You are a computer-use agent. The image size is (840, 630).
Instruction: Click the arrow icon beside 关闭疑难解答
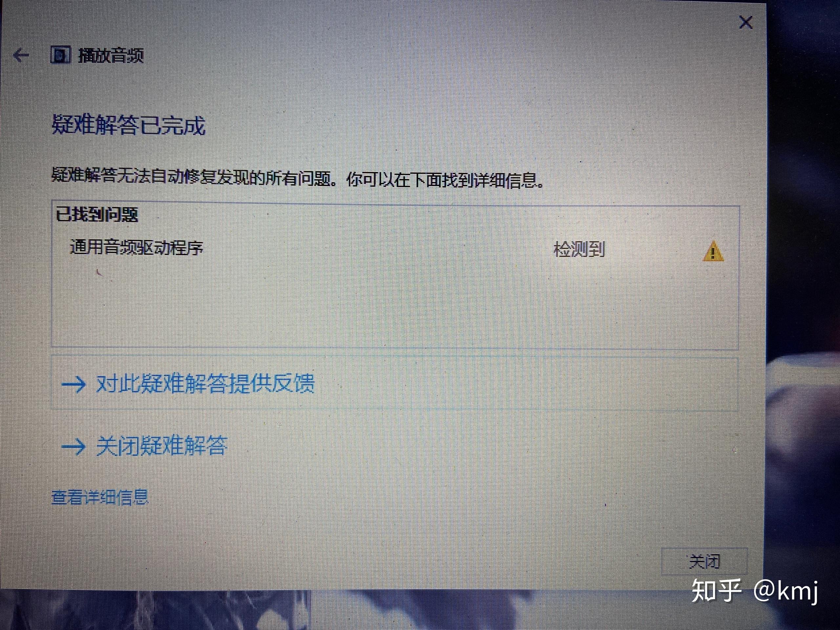tap(74, 446)
